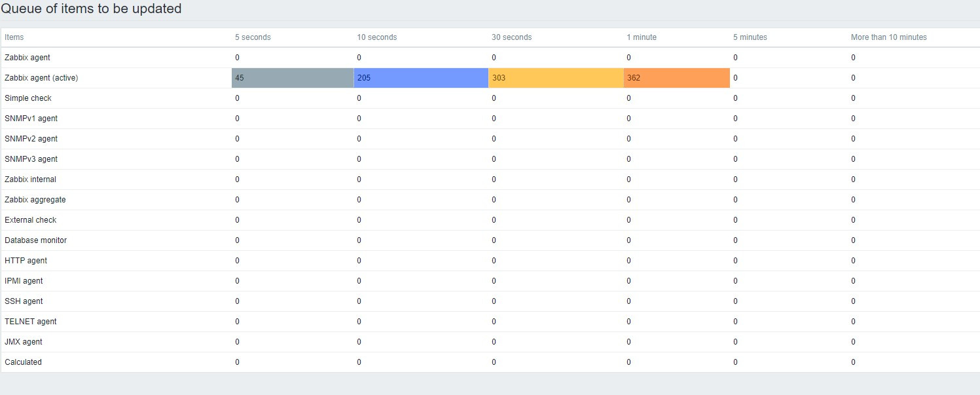Click the "Calculated" row label
980x395 pixels.
pos(23,362)
